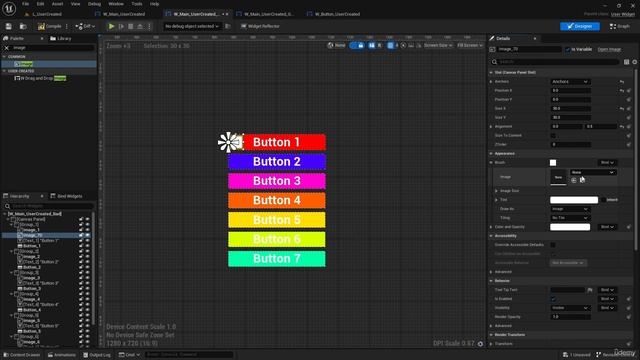The image size is (640, 360).
Task: Toggle visibility eye for Image_70 row
Action: coord(87,235)
